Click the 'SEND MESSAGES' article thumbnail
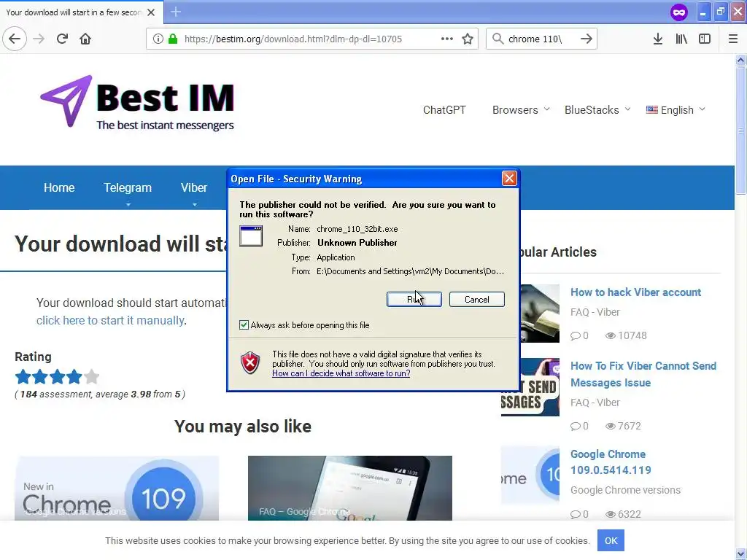747x560 pixels. (x=530, y=387)
